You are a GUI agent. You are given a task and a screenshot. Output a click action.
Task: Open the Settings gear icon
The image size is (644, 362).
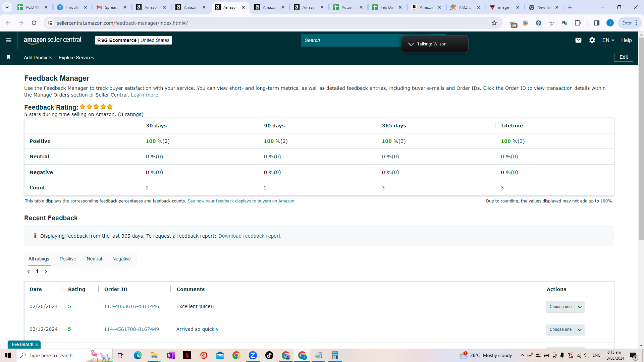pyautogui.click(x=592, y=40)
